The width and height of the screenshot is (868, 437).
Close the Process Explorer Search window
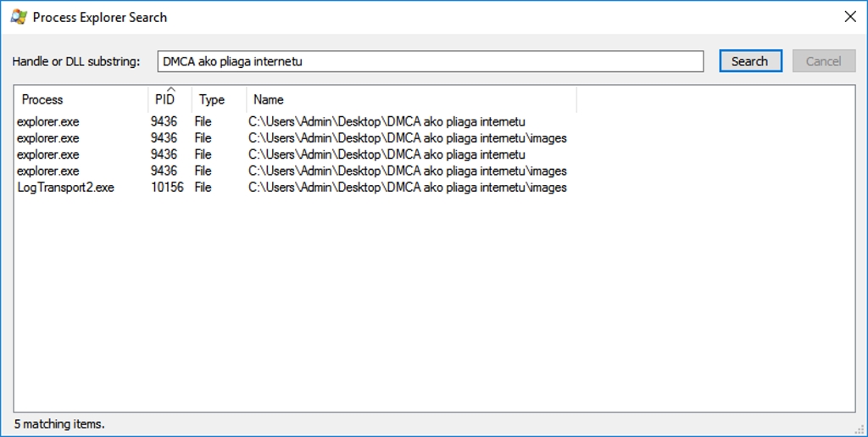point(849,17)
